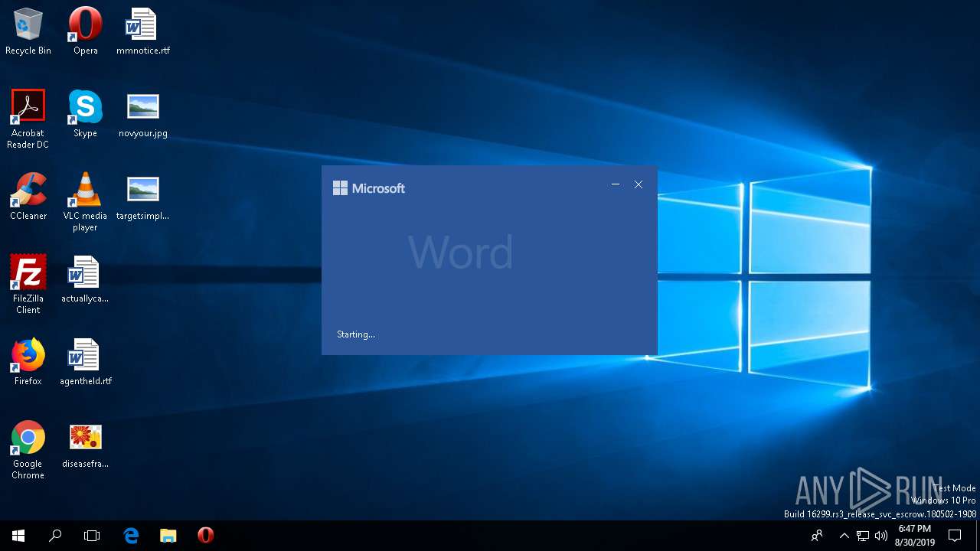
Task: Select the Acrobat Reader DC shortcut
Action: [x=28, y=119]
